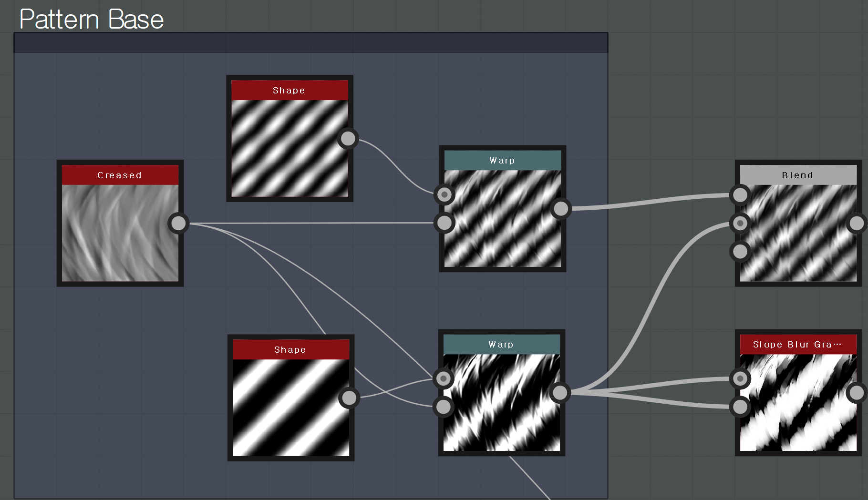The height and width of the screenshot is (500, 868).
Task: Click Slope Blur node's top input port
Action: [740, 378]
